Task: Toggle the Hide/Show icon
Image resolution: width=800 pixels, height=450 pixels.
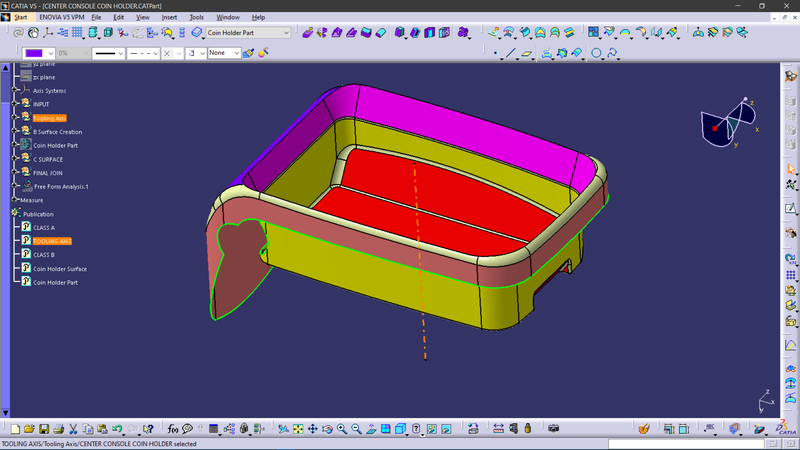Action: click(432, 429)
